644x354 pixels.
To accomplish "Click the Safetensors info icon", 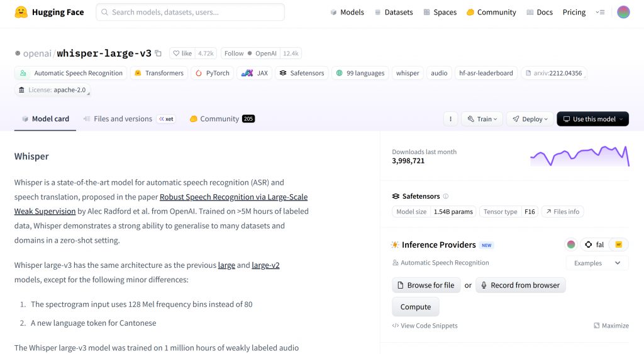I will tap(446, 196).
